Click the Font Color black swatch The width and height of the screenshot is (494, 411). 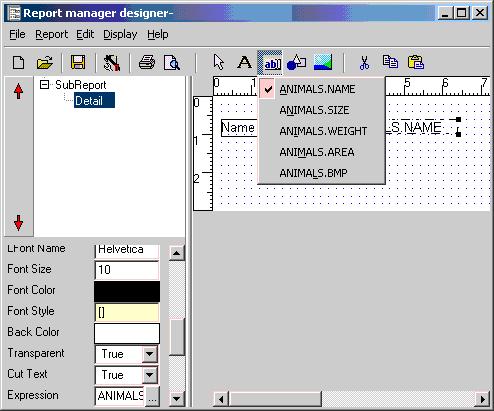[x=127, y=291]
